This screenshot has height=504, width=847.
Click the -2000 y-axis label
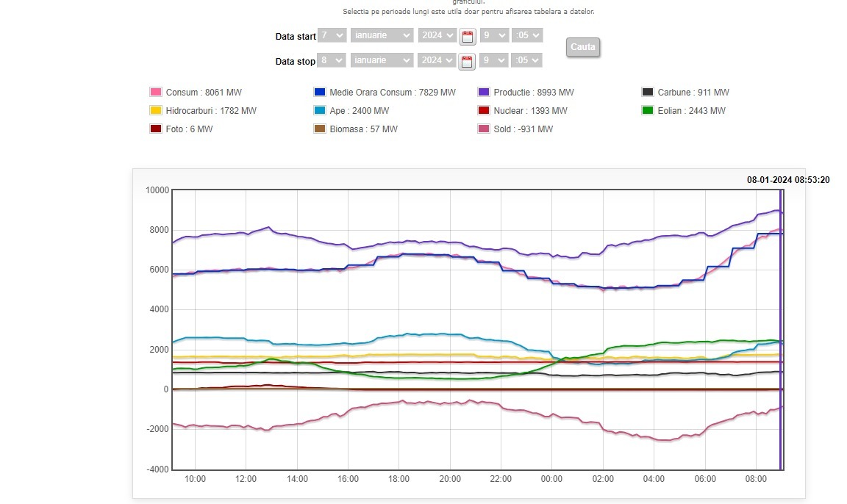[158, 430]
